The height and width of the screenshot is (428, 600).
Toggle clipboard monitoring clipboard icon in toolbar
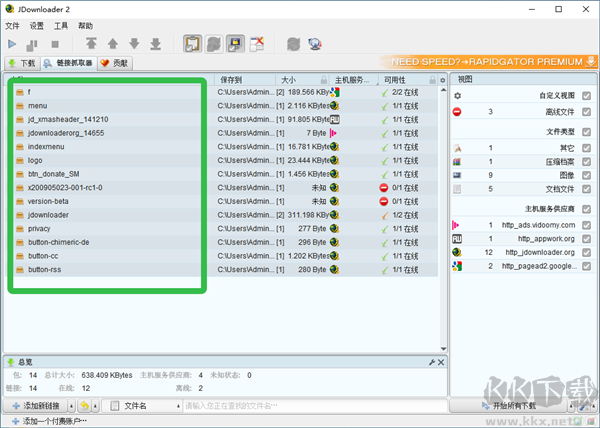[x=192, y=44]
